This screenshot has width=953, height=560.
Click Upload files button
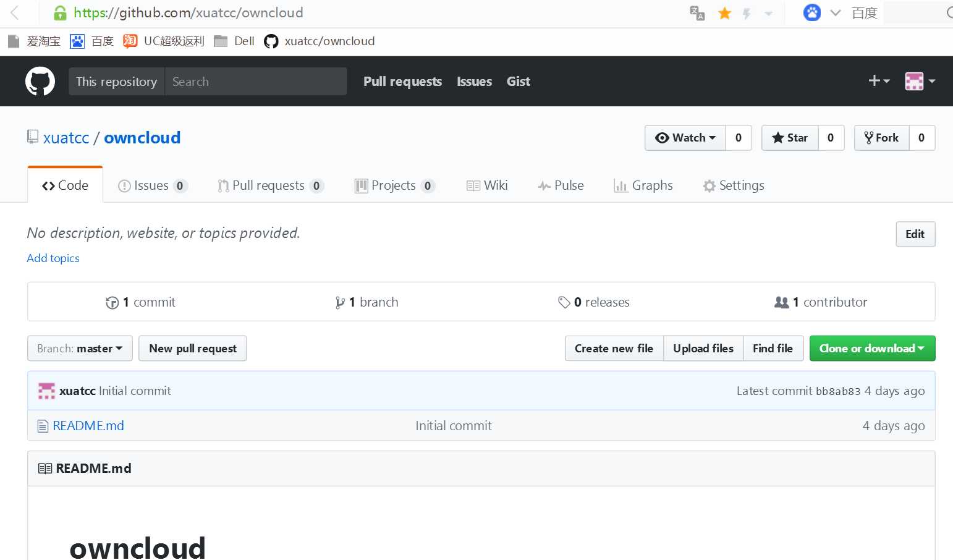coord(703,349)
